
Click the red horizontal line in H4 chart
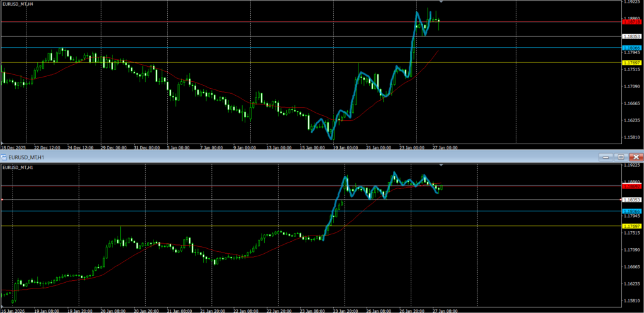(x=189, y=22)
